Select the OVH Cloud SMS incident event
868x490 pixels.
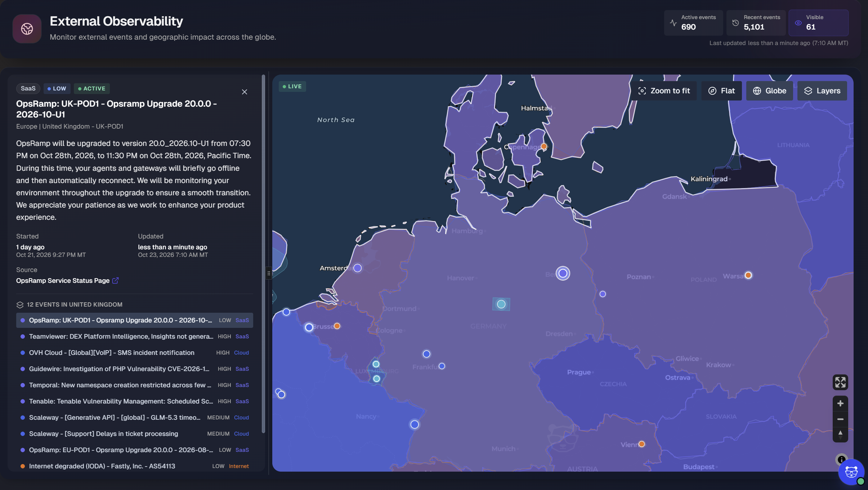(134, 353)
